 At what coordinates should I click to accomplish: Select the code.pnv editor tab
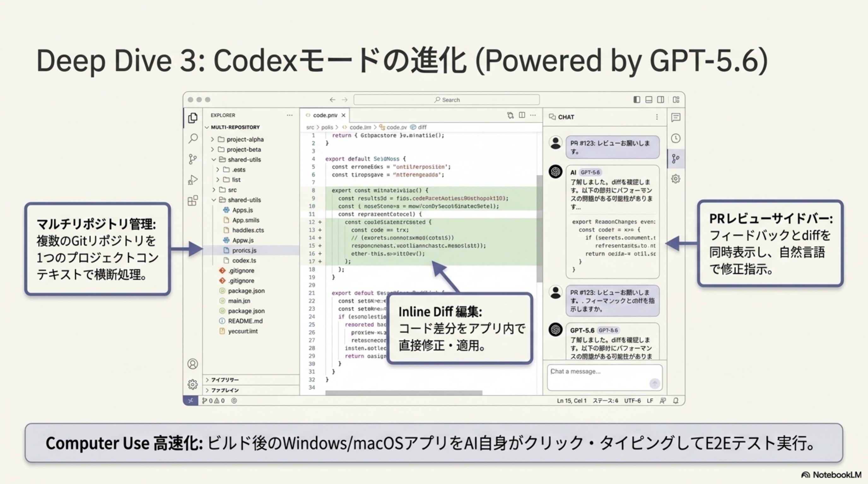(x=325, y=115)
